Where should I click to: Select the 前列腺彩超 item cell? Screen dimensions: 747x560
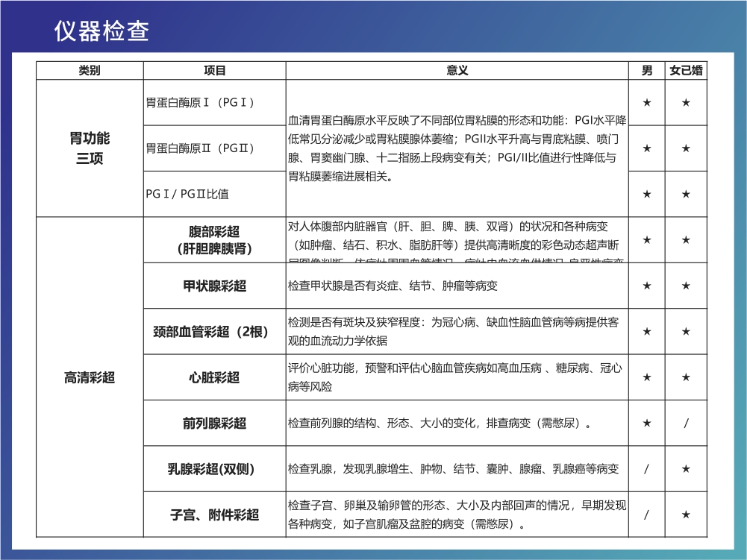(x=214, y=423)
